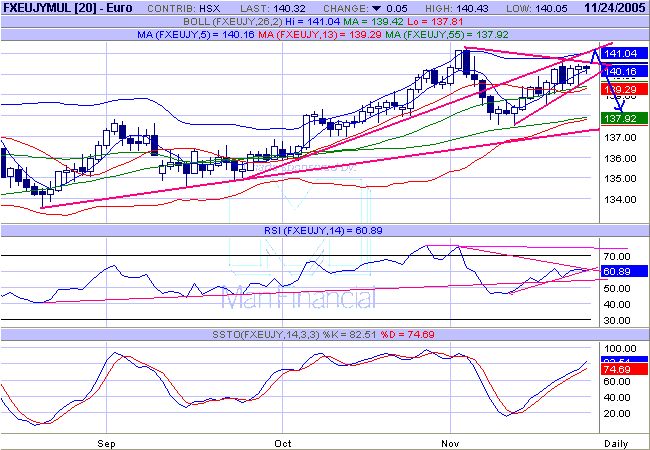Click the 11/24/2005 date in header

tap(615, 8)
